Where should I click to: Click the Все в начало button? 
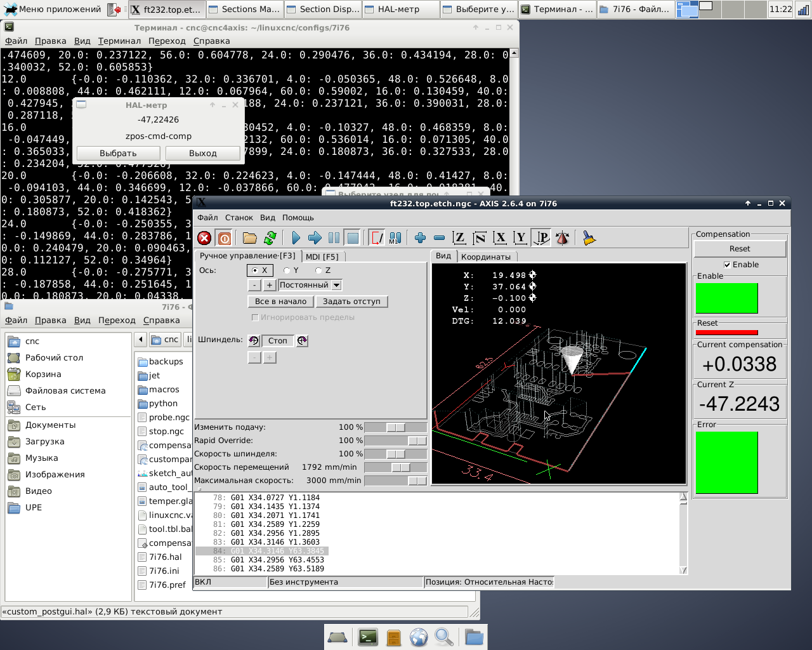280,302
